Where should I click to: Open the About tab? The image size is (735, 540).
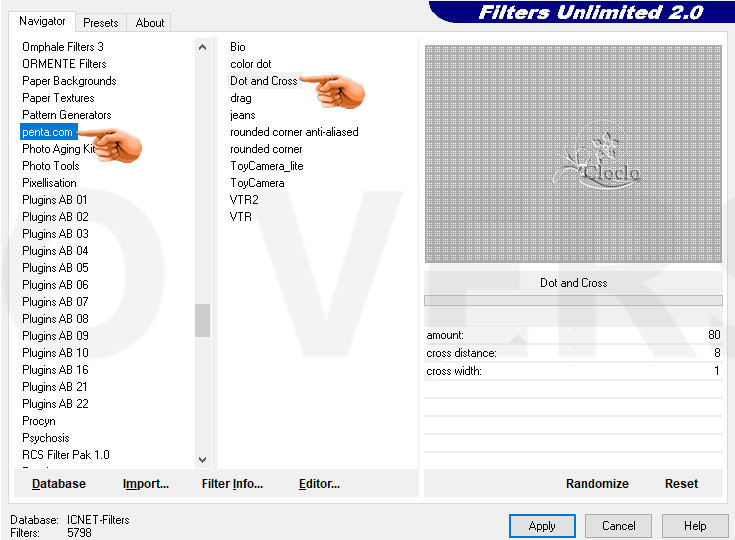click(150, 23)
